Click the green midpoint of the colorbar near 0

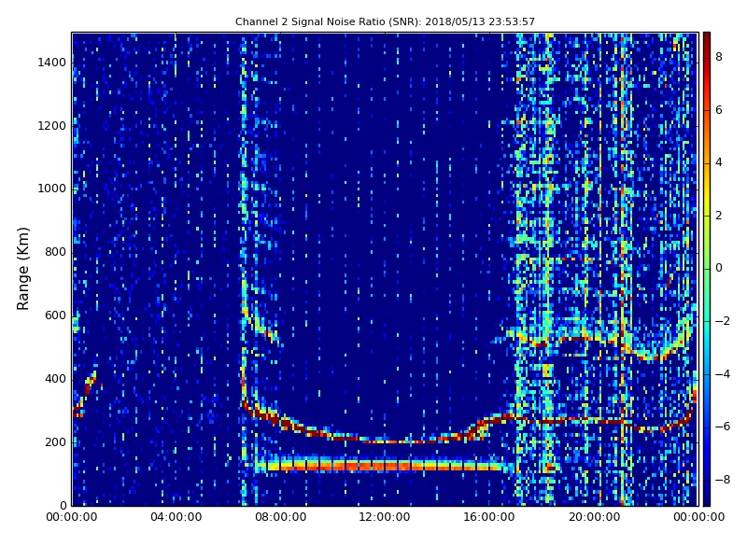[x=707, y=268]
